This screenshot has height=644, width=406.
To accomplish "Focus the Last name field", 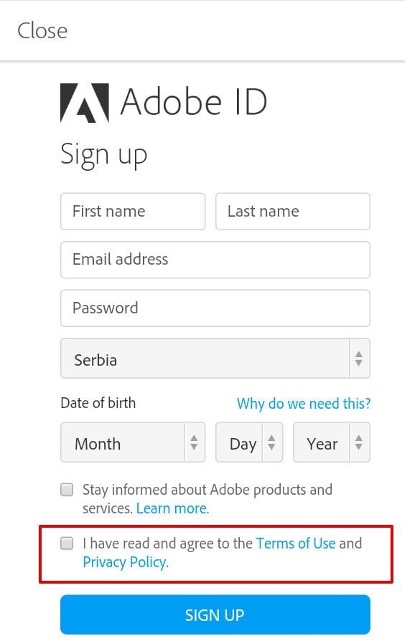I will point(293,212).
